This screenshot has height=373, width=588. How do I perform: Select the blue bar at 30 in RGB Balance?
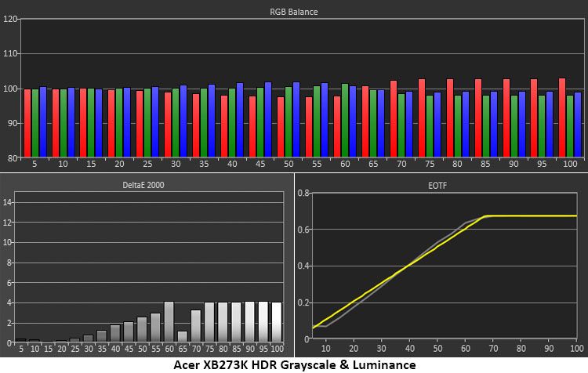click(x=183, y=121)
